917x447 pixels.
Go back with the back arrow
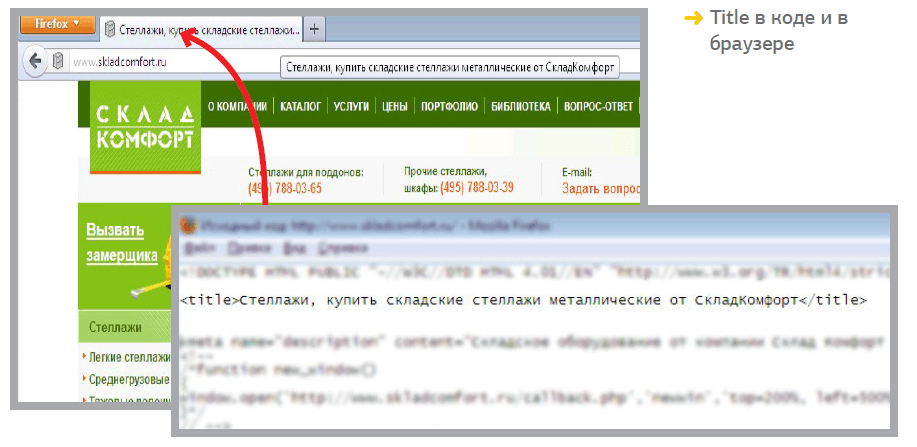tap(36, 61)
